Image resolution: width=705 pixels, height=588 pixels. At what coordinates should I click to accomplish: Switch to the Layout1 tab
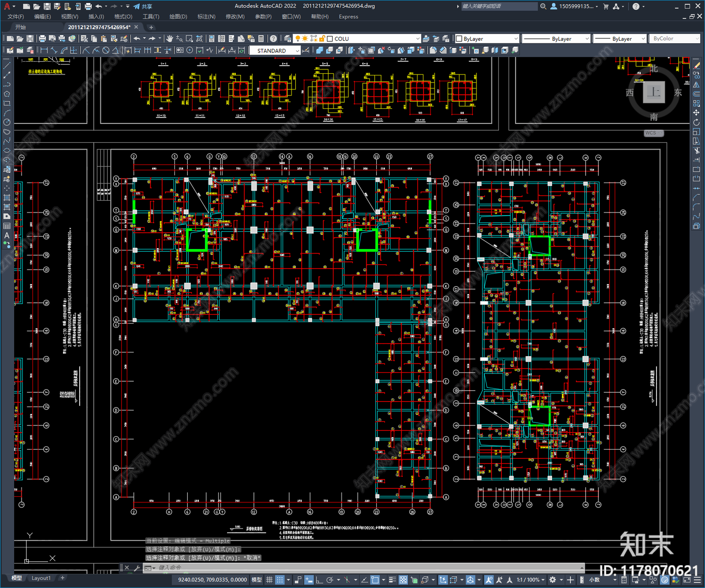tap(41, 578)
